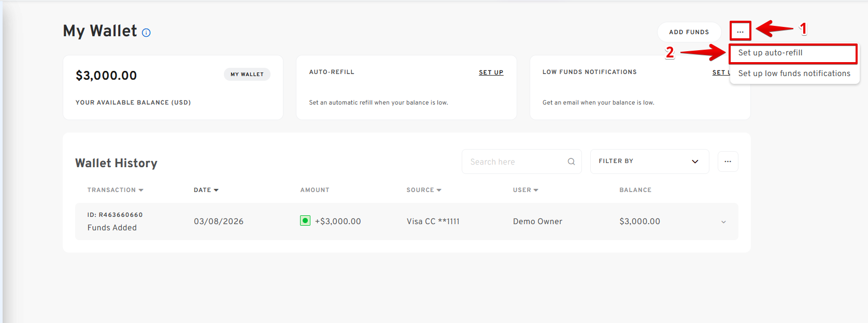Click SET UP link for low funds notifications

click(720, 72)
